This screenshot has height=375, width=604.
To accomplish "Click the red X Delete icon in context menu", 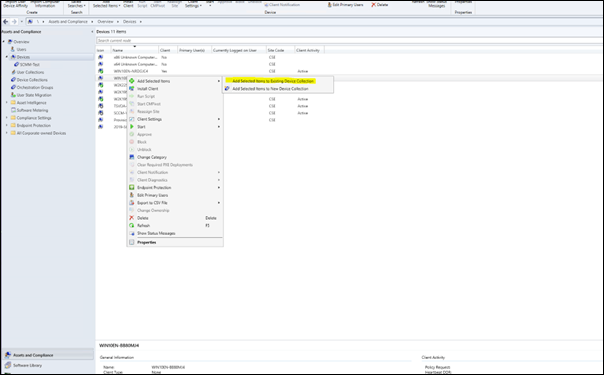I will point(132,218).
